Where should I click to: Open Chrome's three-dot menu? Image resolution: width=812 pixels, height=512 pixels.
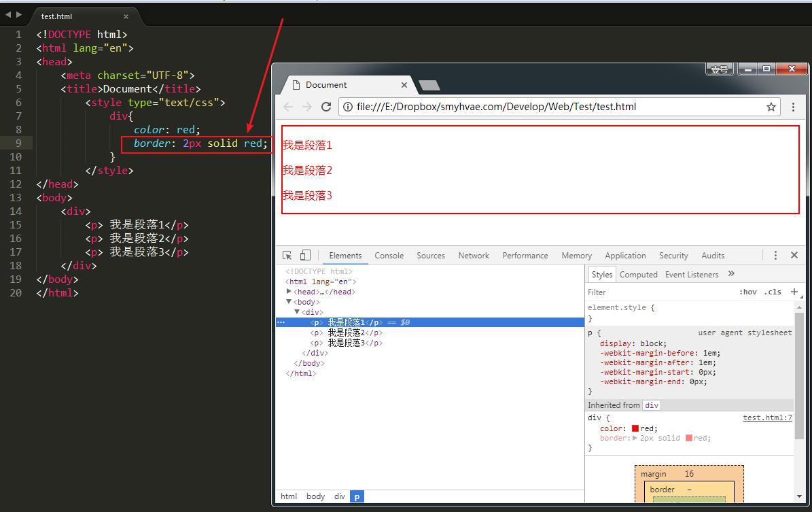tap(793, 107)
